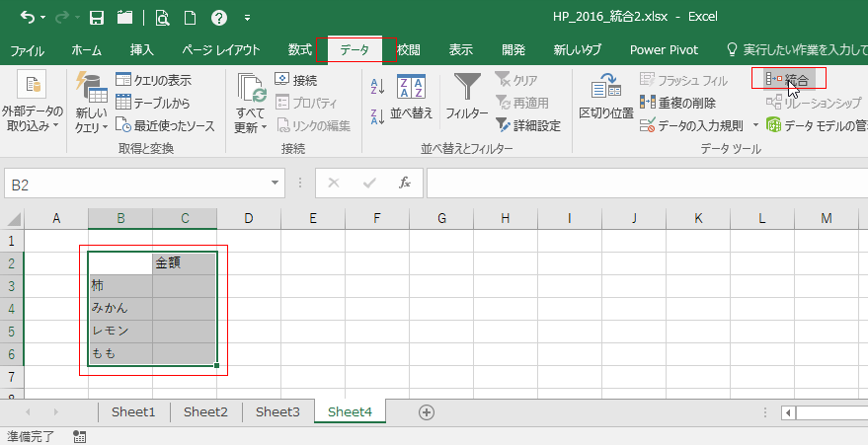This screenshot has width=868, height=445.
Task: Click in the formula bar input field
Action: 642,184
